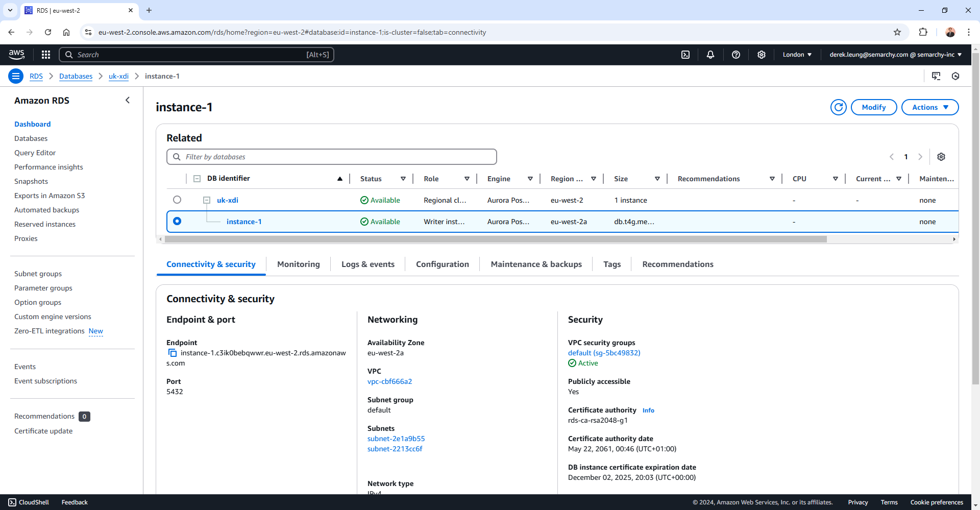Switch to the Tags tab
Screen dimensions: 980x510
[x=612, y=264]
